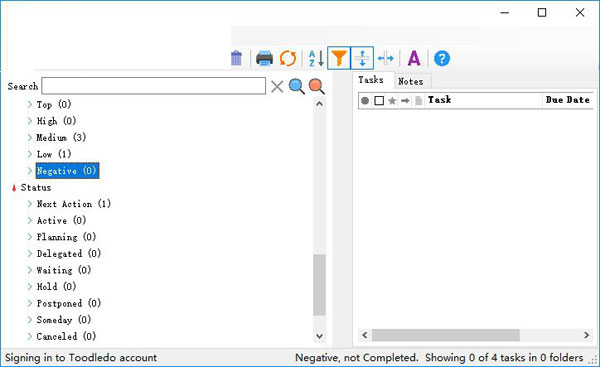Click the tree vertical scrollbar thumb
The height and width of the screenshot is (367, 600).
320,285
